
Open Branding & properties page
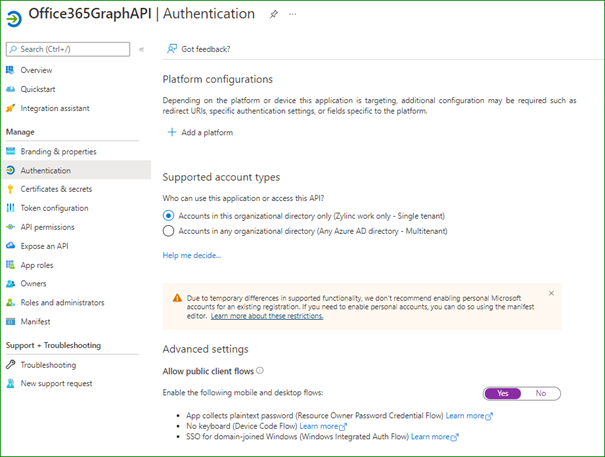(x=59, y=151)
